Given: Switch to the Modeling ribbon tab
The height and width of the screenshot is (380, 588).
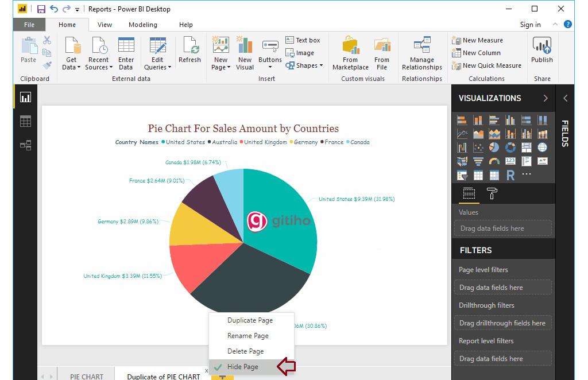Looking at the screenshot, I should tap(143, 25).
